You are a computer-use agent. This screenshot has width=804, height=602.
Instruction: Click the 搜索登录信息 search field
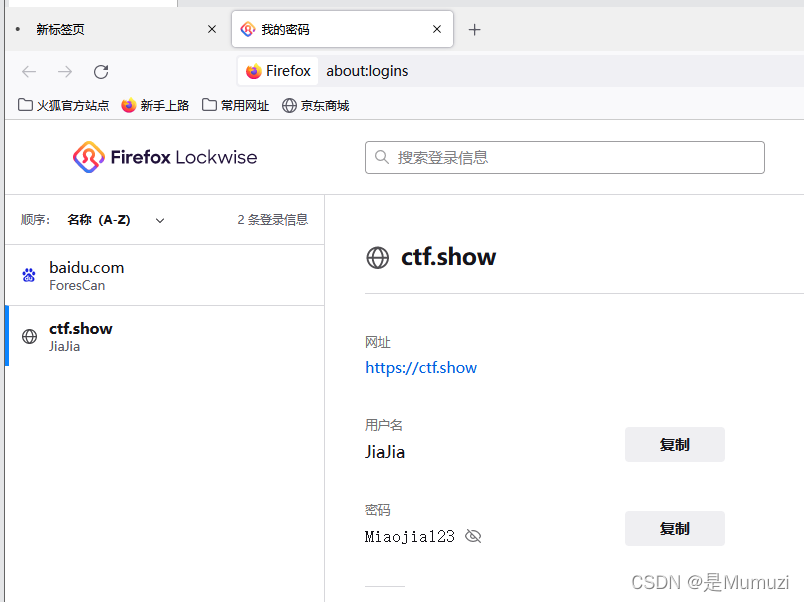tap(564, 157)
